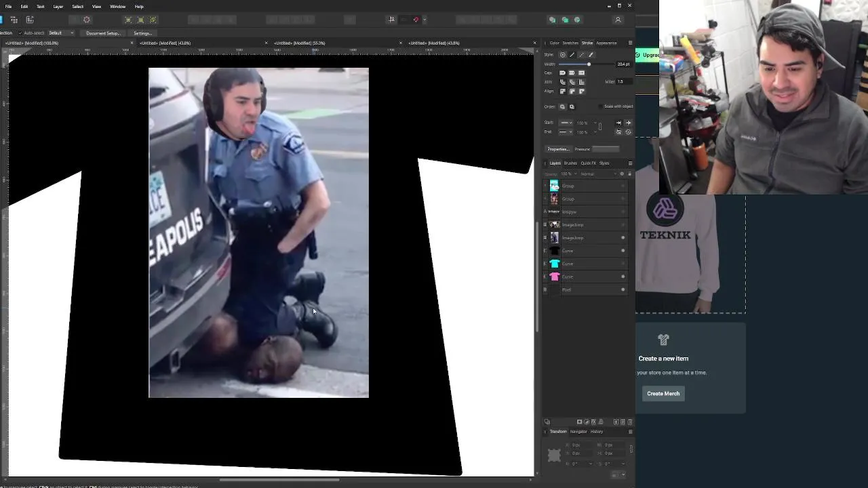Toggle visibility of the text layer with the A icon
The image size is (868, 488).
point(623,211)
